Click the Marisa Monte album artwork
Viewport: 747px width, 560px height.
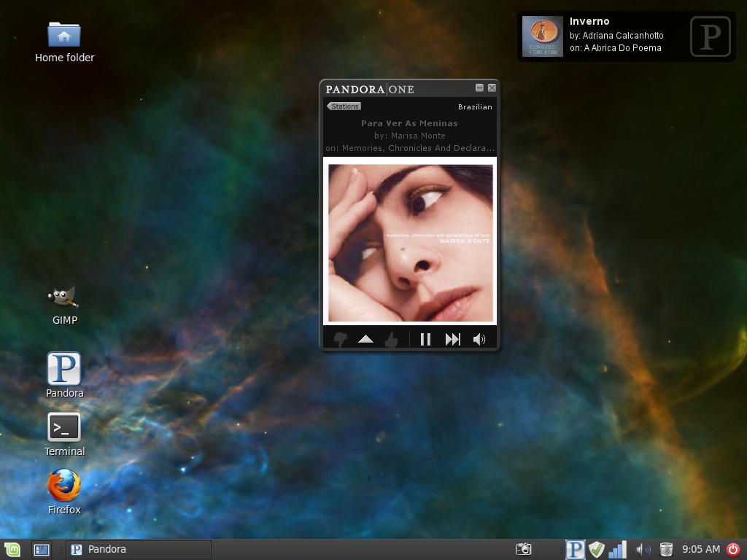[x=410, y=243]
